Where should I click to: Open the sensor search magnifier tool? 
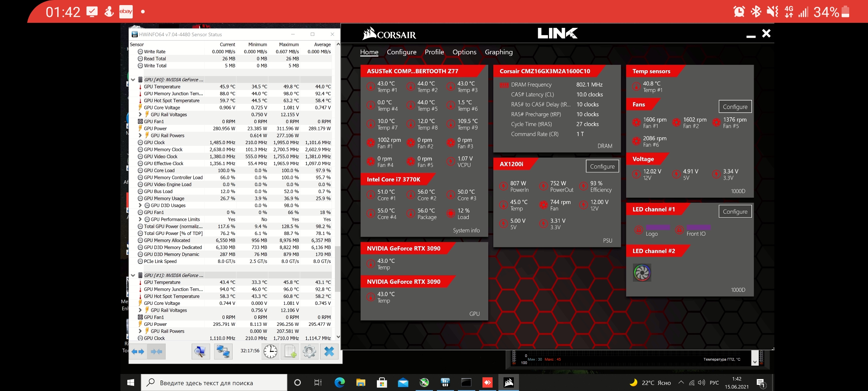pos(200,352)
